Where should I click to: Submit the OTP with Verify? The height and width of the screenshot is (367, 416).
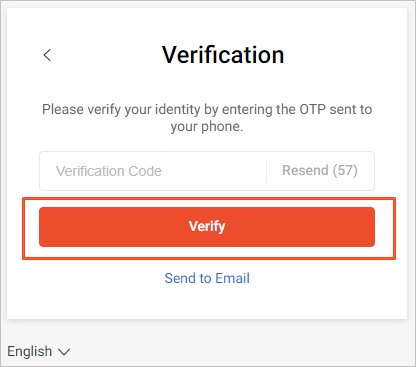click(x=207, y=227)
